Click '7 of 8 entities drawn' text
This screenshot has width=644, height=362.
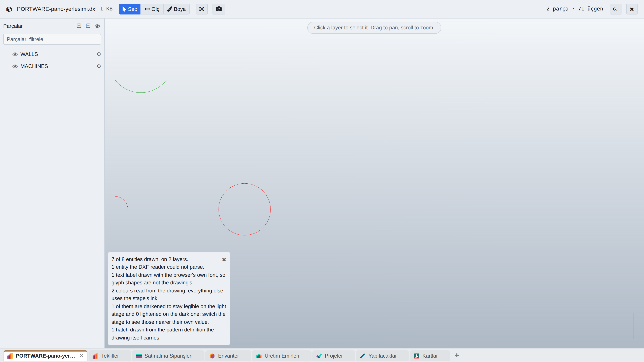[x=150, y=259]
